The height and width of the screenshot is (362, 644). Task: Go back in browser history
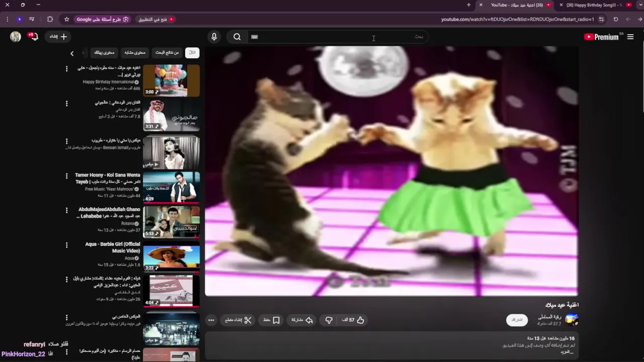pyautogui.click(x=640, y=19)
